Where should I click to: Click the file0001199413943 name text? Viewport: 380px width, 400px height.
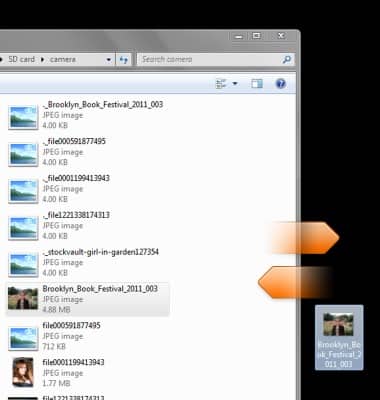point(74,362)
